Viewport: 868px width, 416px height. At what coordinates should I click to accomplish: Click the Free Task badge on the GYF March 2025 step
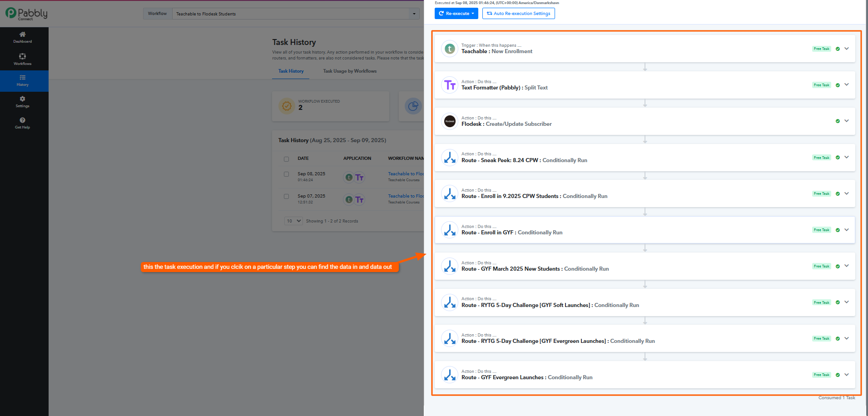point(822,266)
